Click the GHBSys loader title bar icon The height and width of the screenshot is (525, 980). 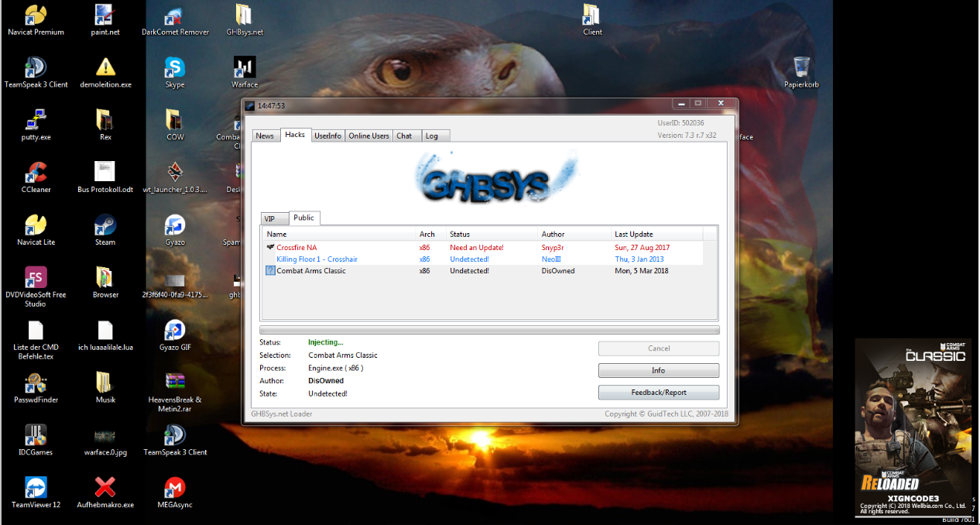click(250, 105)
